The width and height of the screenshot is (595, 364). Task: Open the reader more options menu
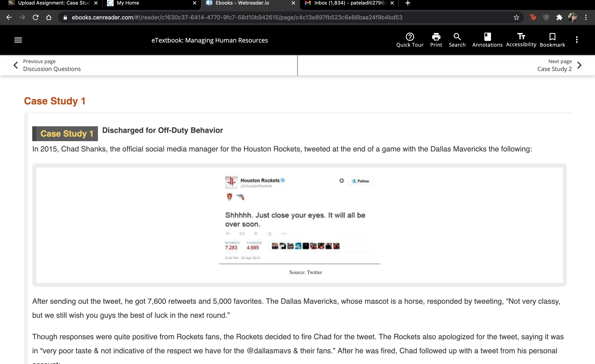[x=577, y=40]
